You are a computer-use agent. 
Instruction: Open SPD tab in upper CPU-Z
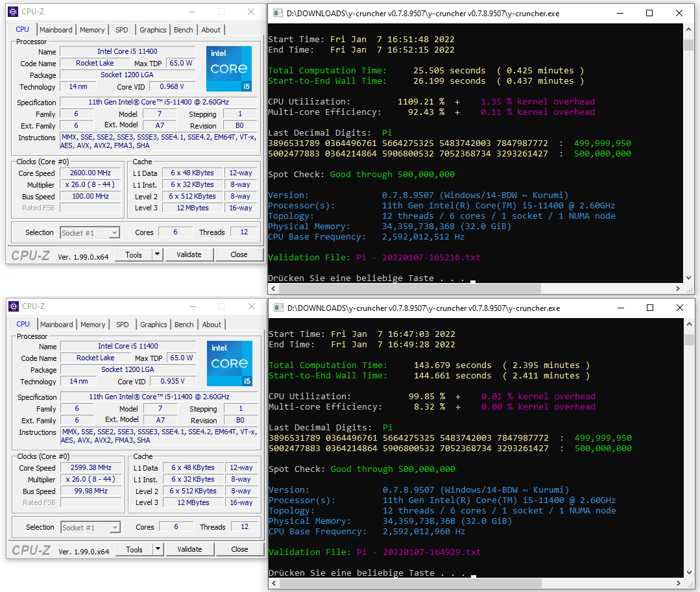122,30
